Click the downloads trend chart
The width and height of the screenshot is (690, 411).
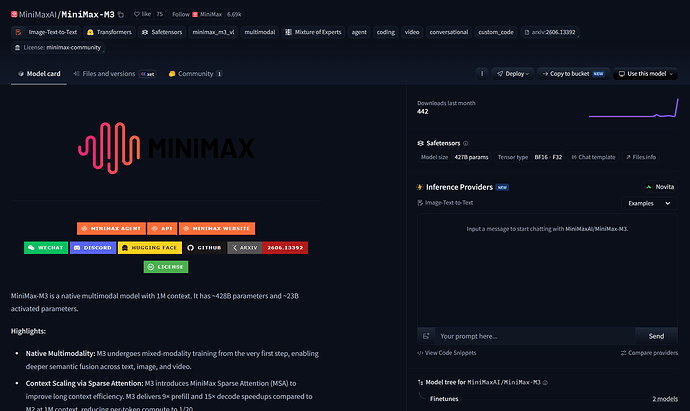(634, 108)
